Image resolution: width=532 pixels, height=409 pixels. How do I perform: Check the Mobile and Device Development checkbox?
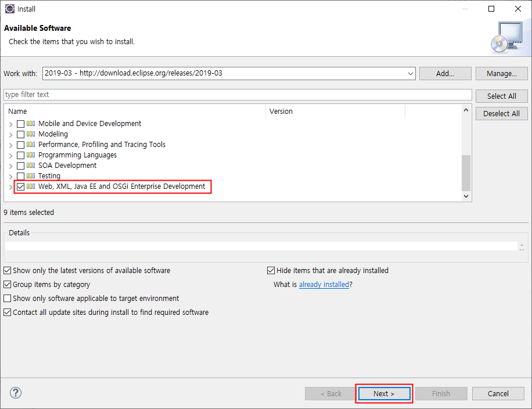coord(21,124)
